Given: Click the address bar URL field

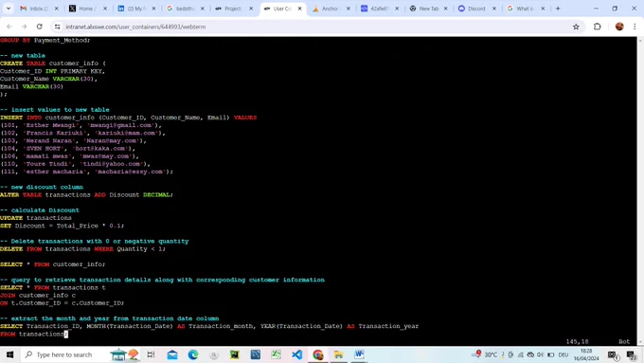Looking at the screenshot, I should [316, 27].
